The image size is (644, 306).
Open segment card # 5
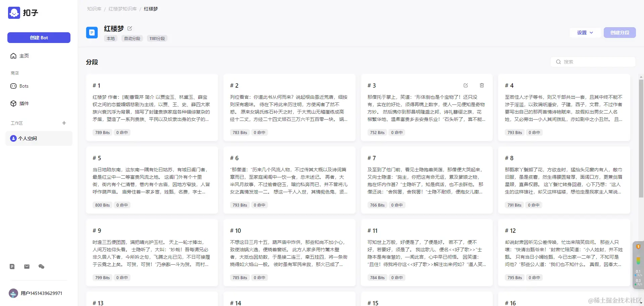coord(152,180)
